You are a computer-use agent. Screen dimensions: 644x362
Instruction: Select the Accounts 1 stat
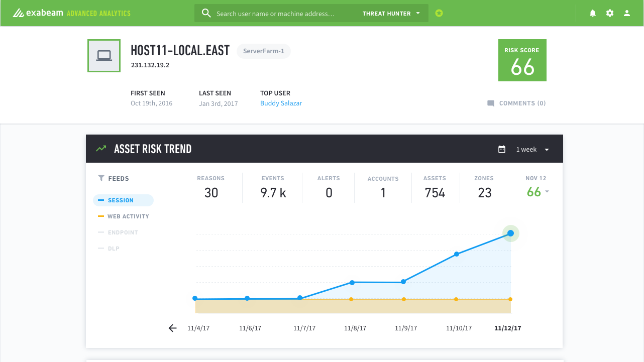coord(383,187)
